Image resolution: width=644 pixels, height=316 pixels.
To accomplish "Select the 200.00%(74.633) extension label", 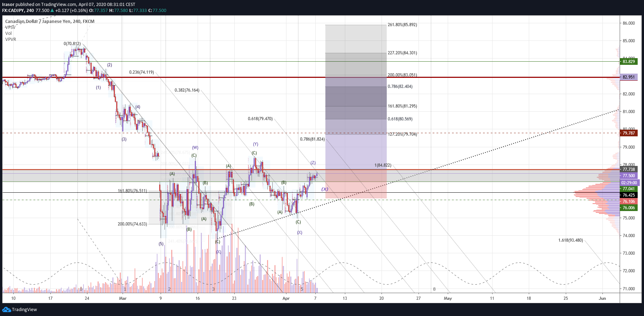I will coord(132,224).
